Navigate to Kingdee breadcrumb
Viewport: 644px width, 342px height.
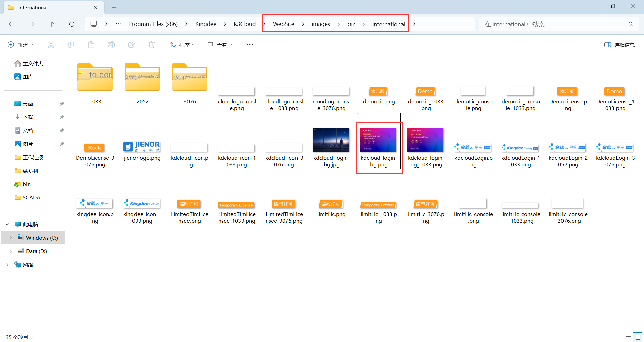(206, 24)
